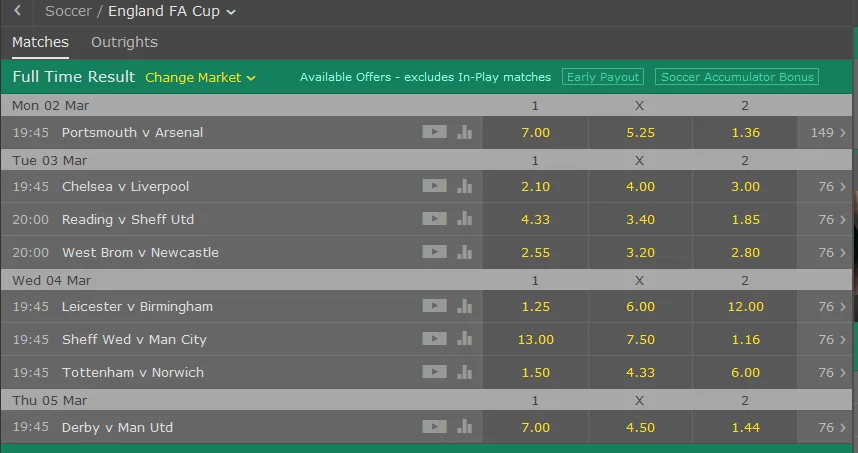Viewport: 858px width, 453px height.
Task: Select the Matches tab
Action: pos(40,42)
